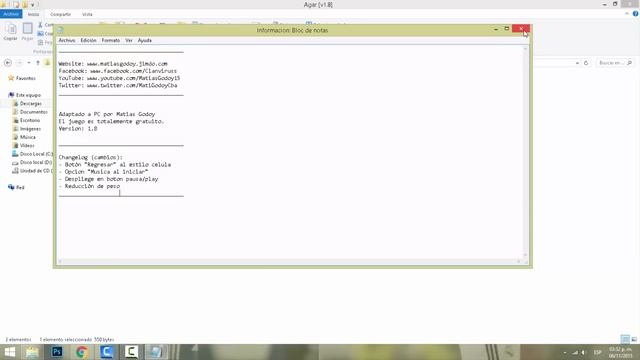Open Unidad de CD in navigation pane
This screenshot has width=640, height=360.
36,171
